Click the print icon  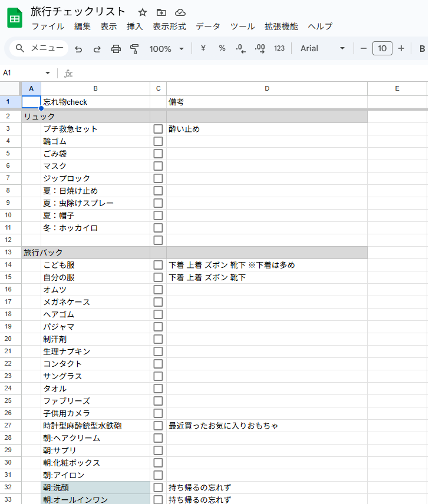tap(115, 49)
